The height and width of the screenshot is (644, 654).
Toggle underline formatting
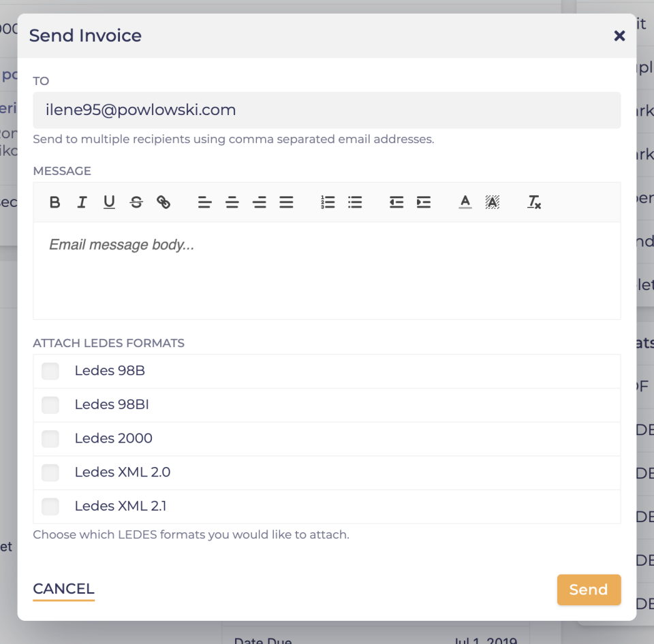(109, 202)
